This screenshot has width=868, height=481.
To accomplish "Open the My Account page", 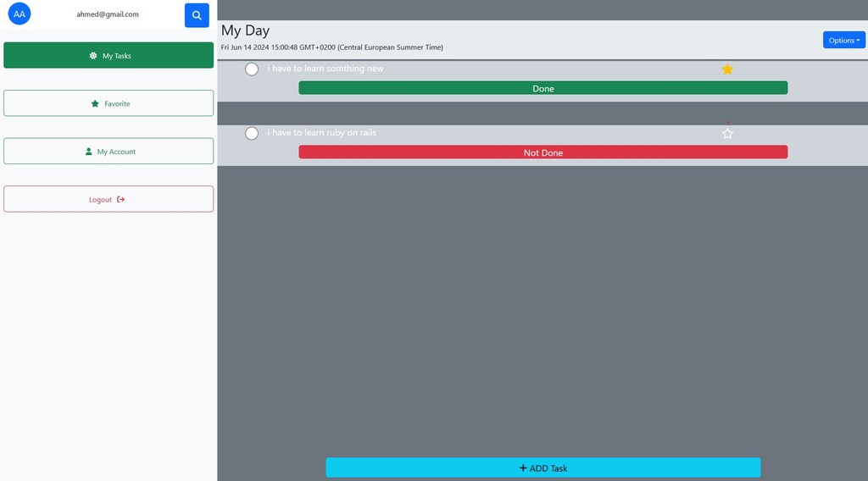I will click(x=108, y=151).
